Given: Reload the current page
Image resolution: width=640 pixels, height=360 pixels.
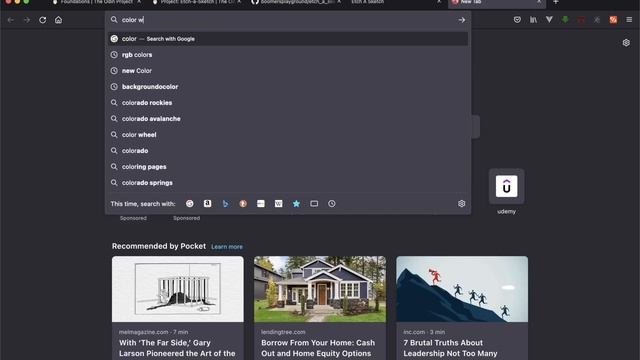Looking at the screenshot, I should coord(42,20).
